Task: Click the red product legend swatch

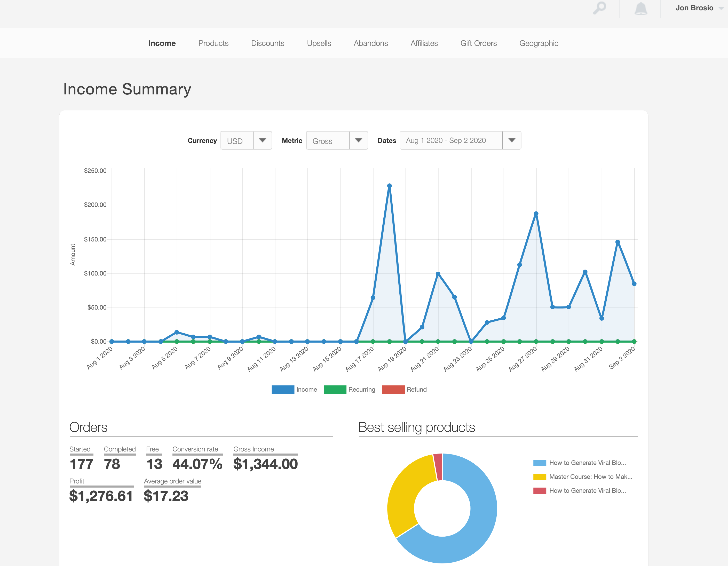Action: (540, 491)
